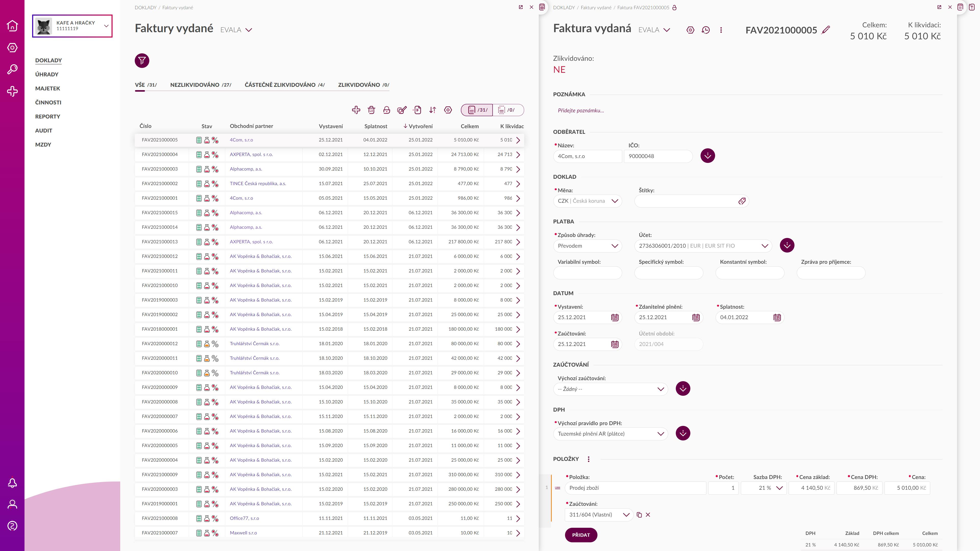980x551 pixels.
Task: Open partner link Maxwell s.r.o
Action: tap(243, 533)
